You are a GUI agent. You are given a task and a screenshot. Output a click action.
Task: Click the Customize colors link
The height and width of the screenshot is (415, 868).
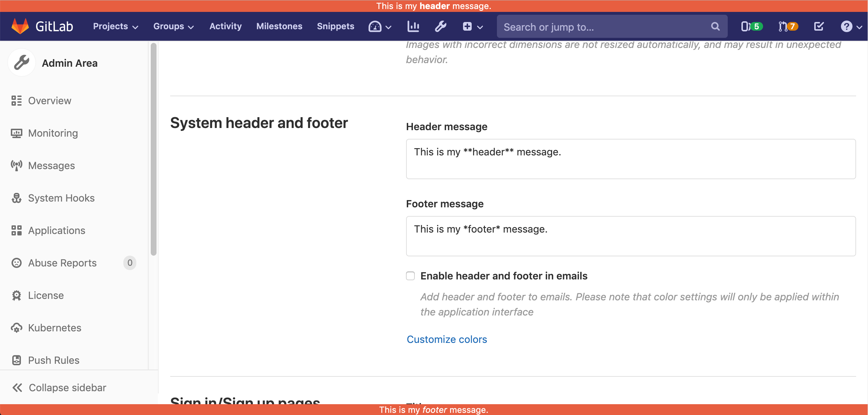click(447, 339)
